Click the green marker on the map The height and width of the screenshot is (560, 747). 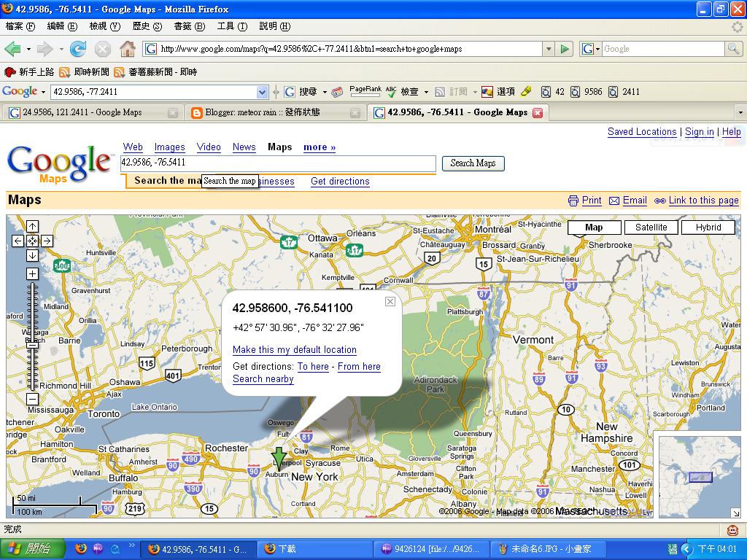279,458
